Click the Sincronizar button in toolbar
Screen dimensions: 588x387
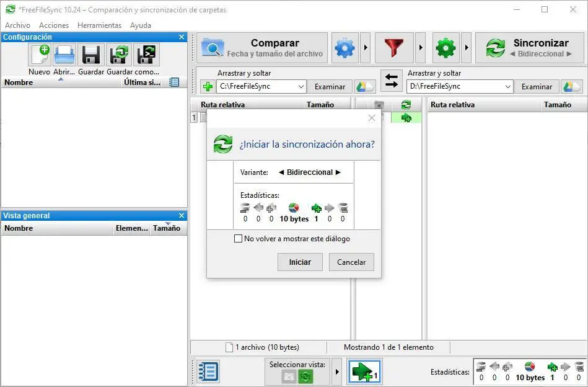pyautogui.click(x=530, y=48)
